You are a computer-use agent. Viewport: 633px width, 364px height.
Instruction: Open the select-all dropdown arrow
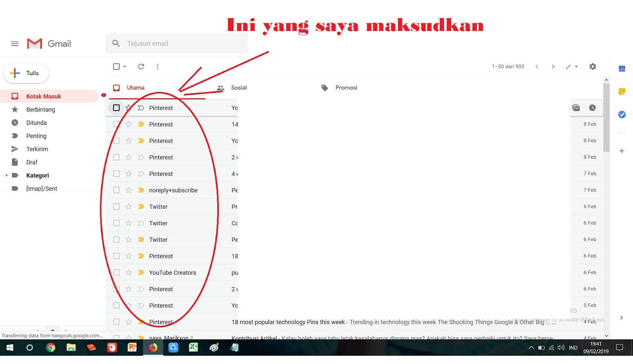coord(123,66)
